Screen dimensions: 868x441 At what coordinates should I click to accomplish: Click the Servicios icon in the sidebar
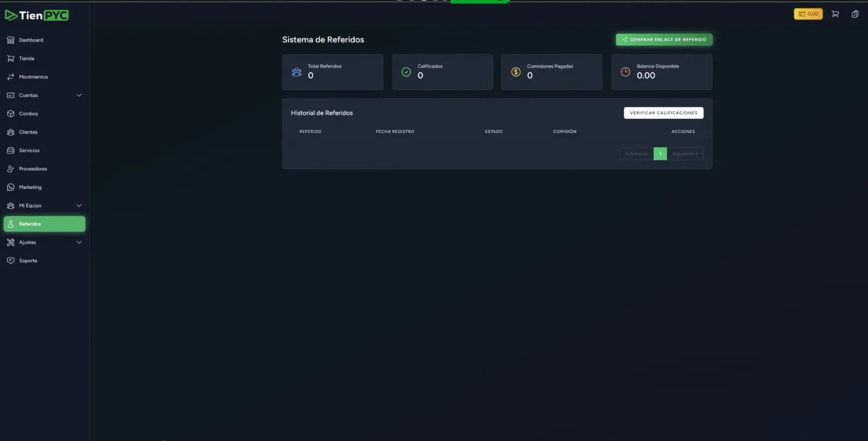10,151
